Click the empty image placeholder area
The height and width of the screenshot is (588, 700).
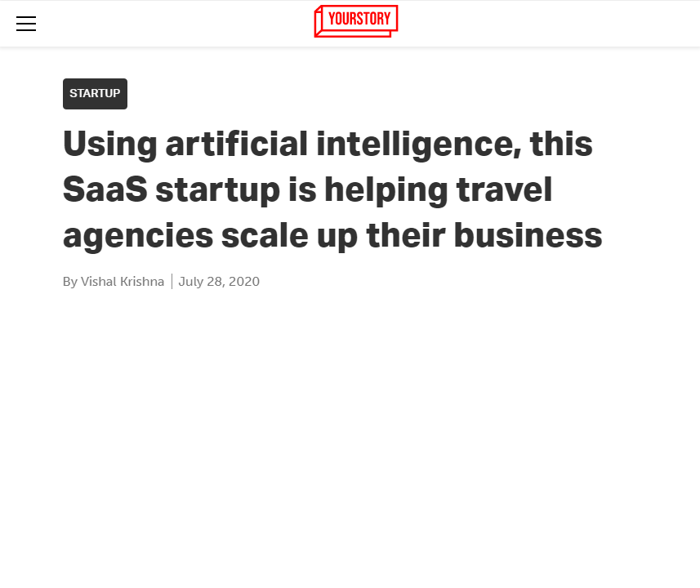[350, 441]
